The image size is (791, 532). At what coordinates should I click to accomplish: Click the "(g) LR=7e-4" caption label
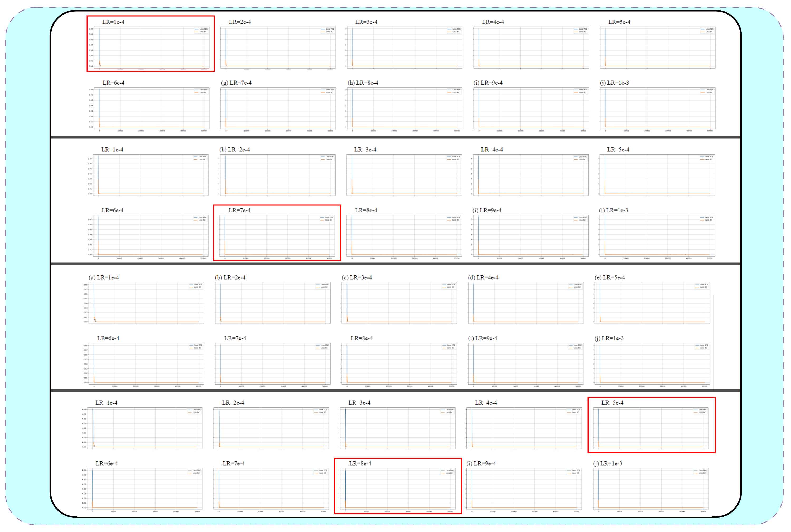coord(237,83)
